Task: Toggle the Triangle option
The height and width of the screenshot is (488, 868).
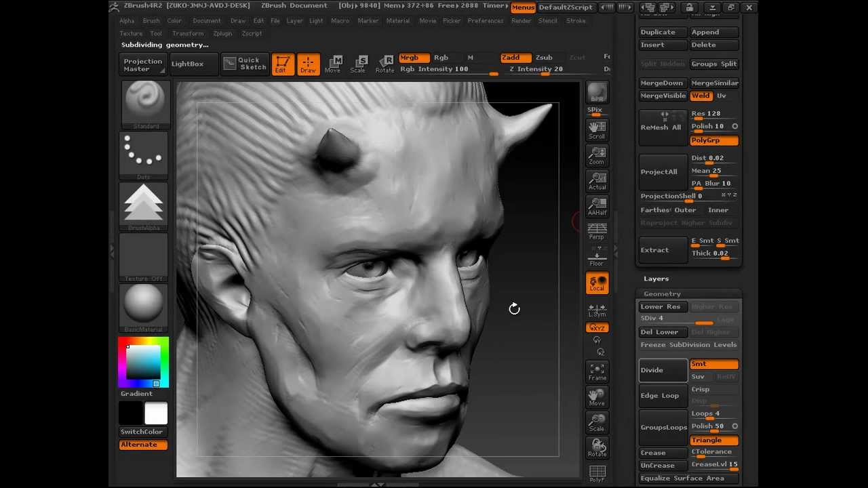Action: pyautogui.click(x=714, y=440)
